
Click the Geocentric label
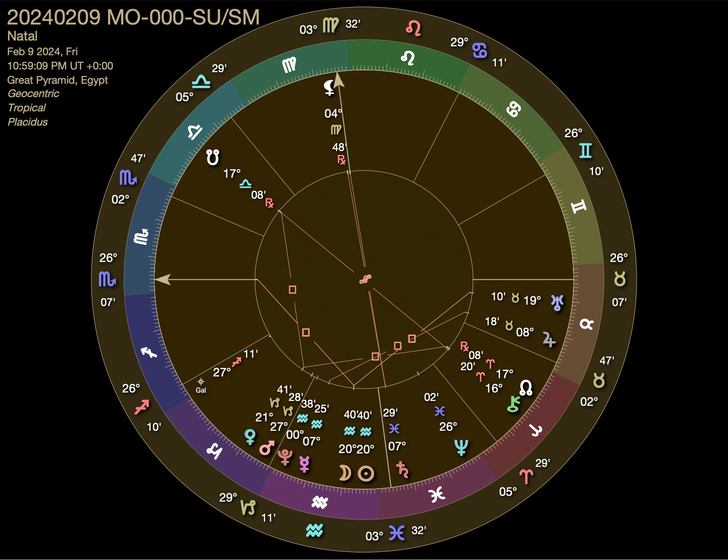click(33, 94)
